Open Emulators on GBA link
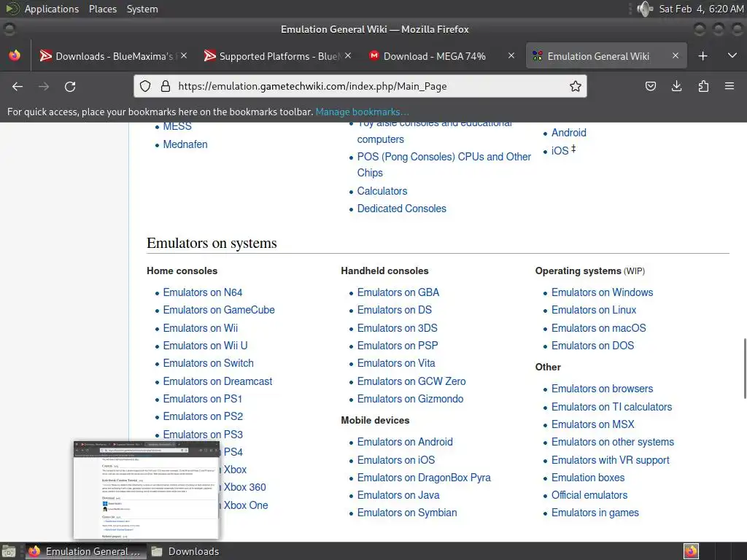 pos(398,292)
